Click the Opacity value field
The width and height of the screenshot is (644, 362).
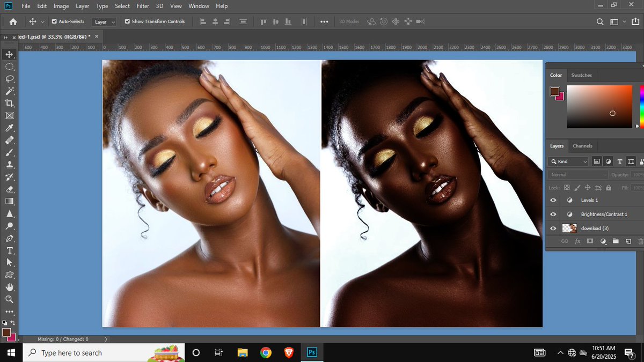638,175
